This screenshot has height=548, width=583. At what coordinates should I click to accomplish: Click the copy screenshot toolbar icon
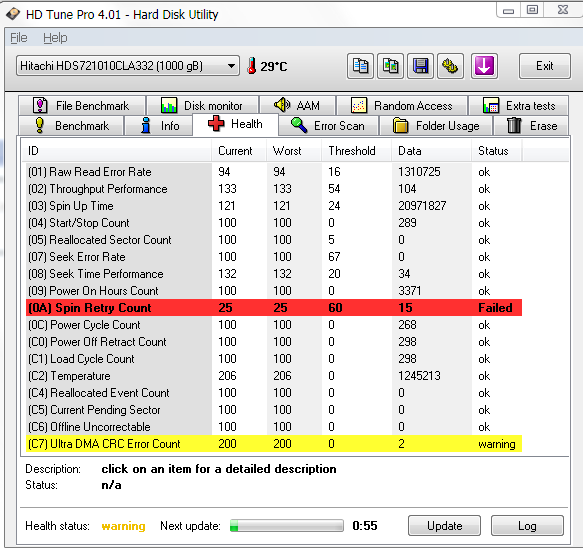390,66
